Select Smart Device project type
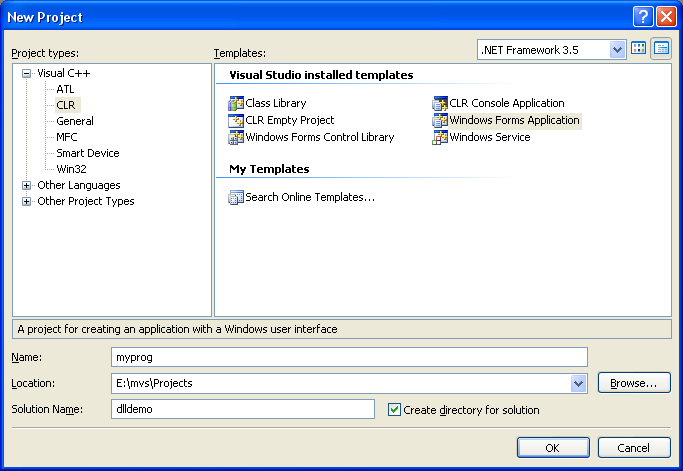 click(88, 153)
